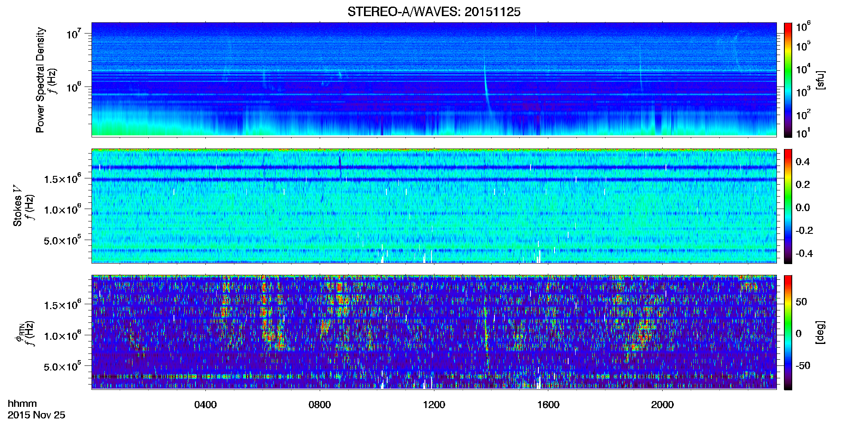Image resolution: width=868 pixels, height=447 pixels.
Task: Click the 10^1 label on sfu color bar
Action: click(x=803, y=133)
